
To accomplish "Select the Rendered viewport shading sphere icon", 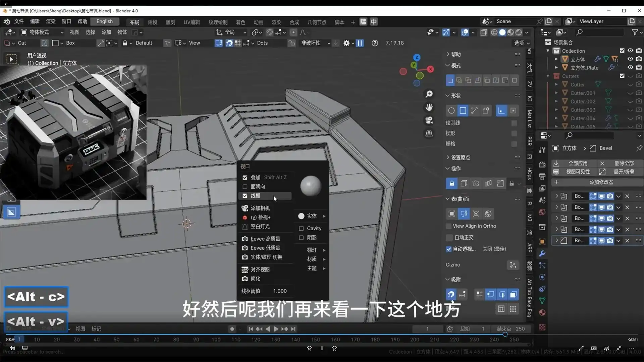I will [519, 32].
